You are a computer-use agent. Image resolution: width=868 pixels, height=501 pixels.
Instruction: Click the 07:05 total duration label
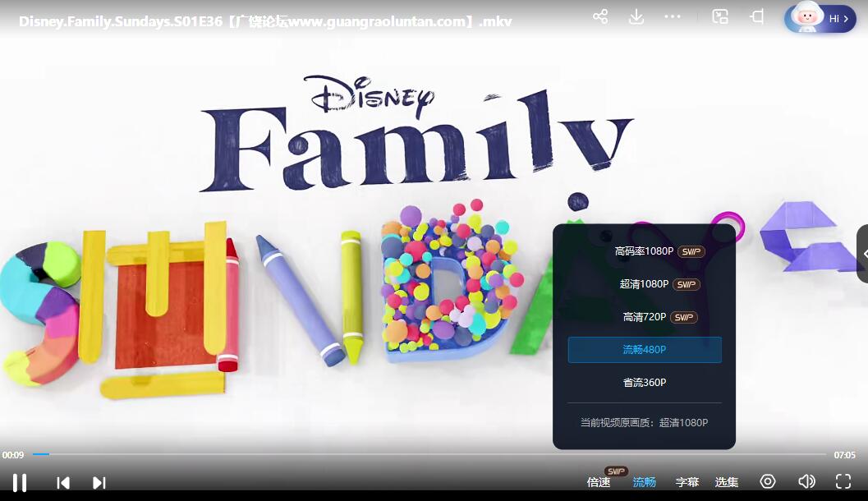tap(845, 455)
